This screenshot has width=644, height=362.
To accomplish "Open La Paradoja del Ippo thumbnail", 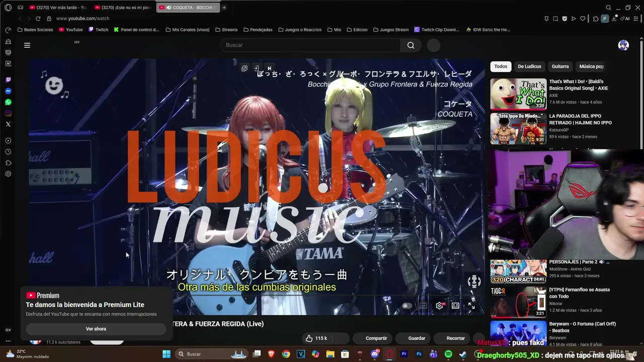I will (518, 129).
